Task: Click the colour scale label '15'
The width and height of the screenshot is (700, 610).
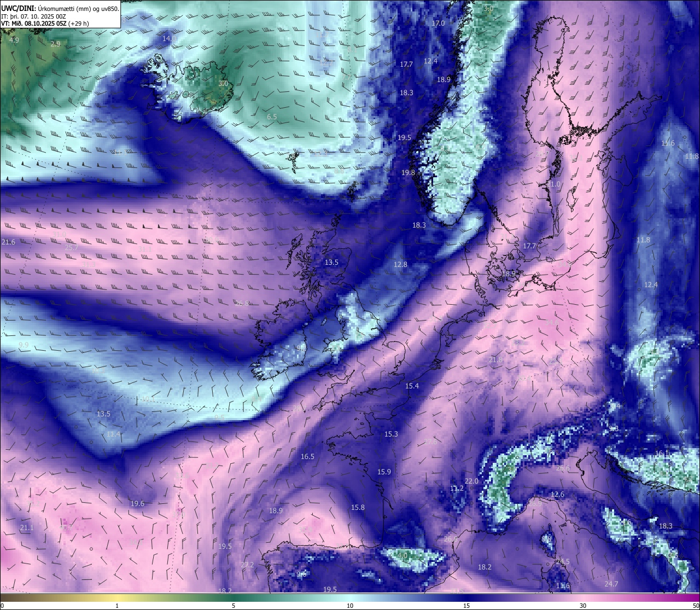Action: click(466, 606)
